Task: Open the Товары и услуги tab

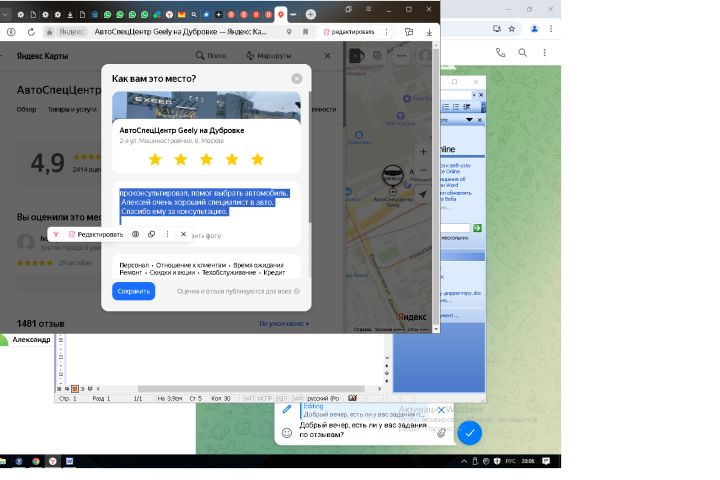Action: point(72,109)
